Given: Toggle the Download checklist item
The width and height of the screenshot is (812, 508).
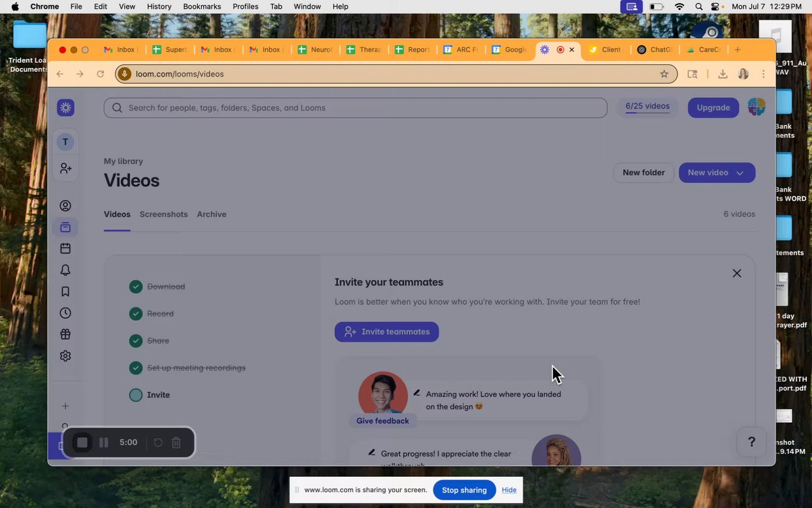Looking at the screenshot, I should (136, 286).
